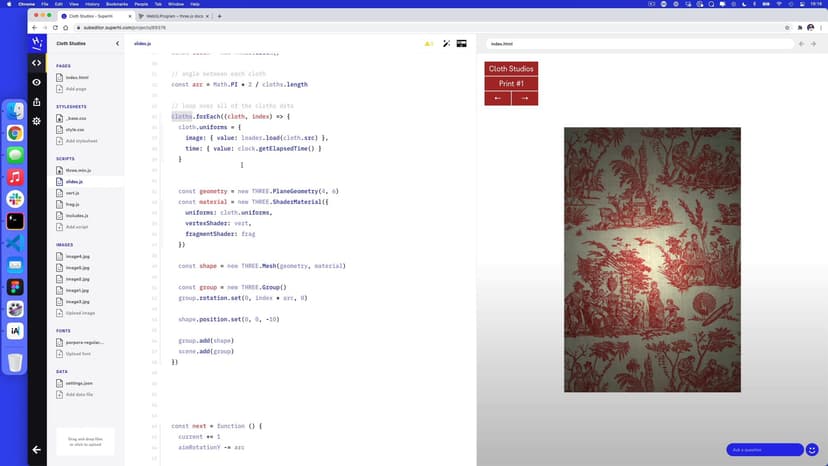This screenshot has width=828, height=466.
Task: Click the yellow warning indicator
Action: 429,44
